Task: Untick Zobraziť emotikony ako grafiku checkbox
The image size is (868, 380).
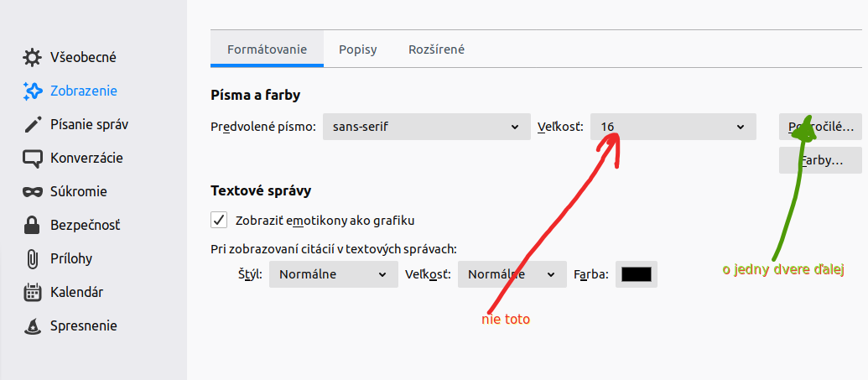Action: (219, 220)
